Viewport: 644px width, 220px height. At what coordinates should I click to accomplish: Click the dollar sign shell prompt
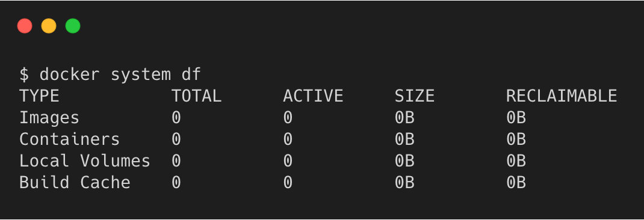tap(24, 75)
